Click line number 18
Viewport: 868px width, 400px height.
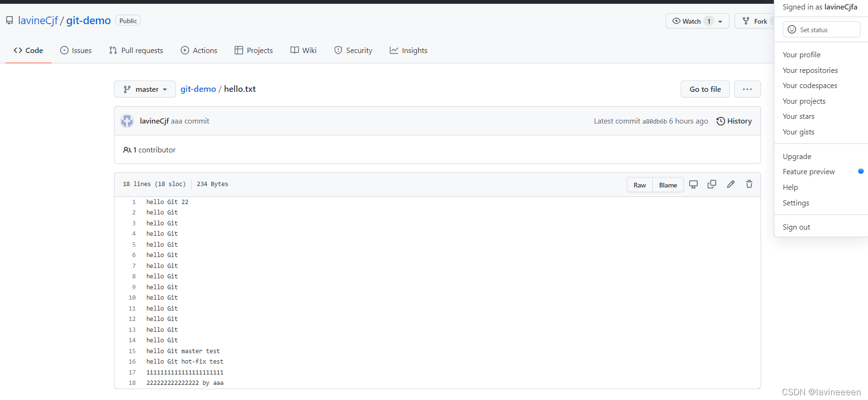click(x=132, y=383)
